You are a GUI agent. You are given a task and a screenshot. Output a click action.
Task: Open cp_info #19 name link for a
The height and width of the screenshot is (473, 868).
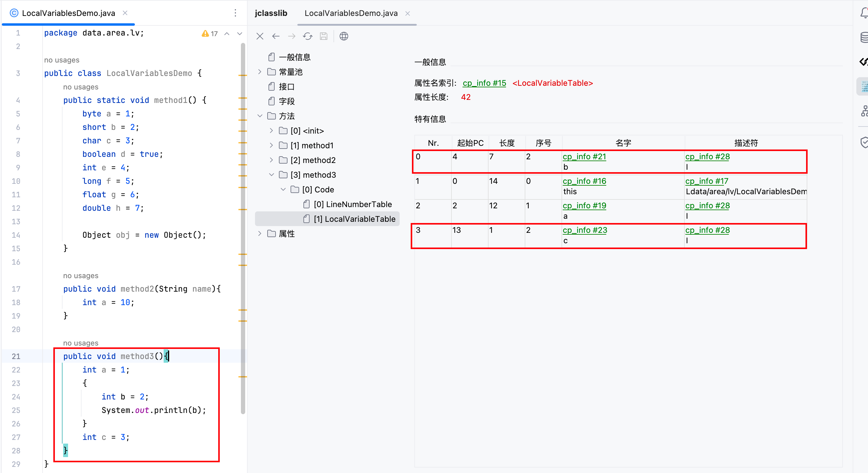(x=584, y=206)
